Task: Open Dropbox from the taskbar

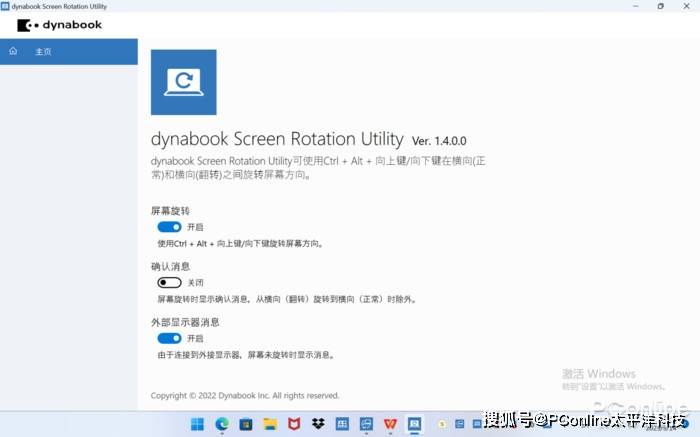Action: pyautogui.click(x=318, y=424)
